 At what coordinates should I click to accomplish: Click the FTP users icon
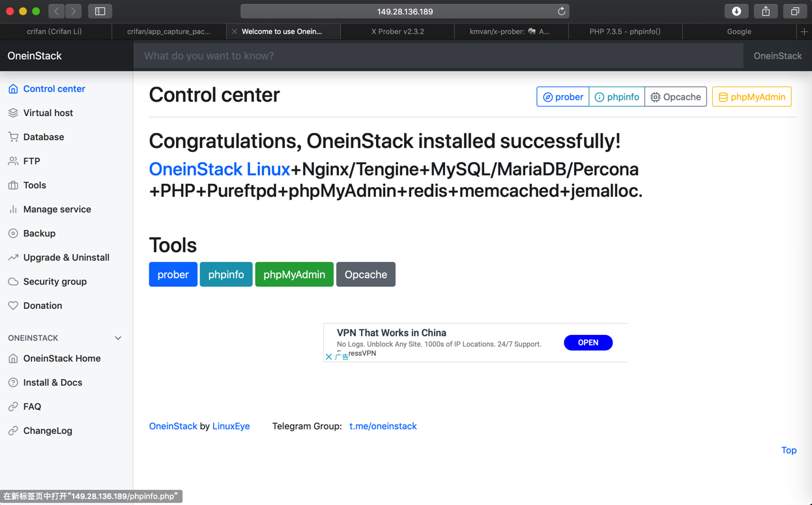(13, 161)
